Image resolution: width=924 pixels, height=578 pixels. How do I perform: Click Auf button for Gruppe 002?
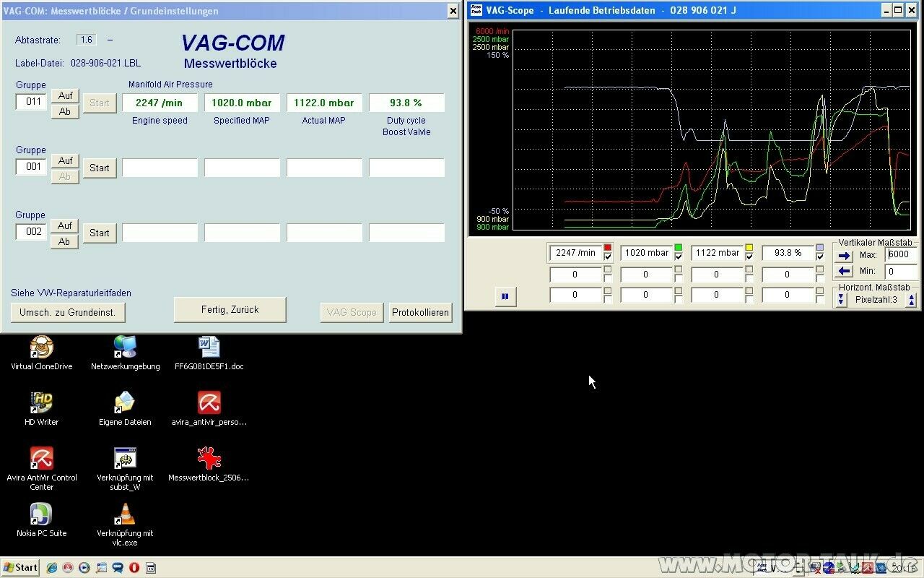point(65,225)
